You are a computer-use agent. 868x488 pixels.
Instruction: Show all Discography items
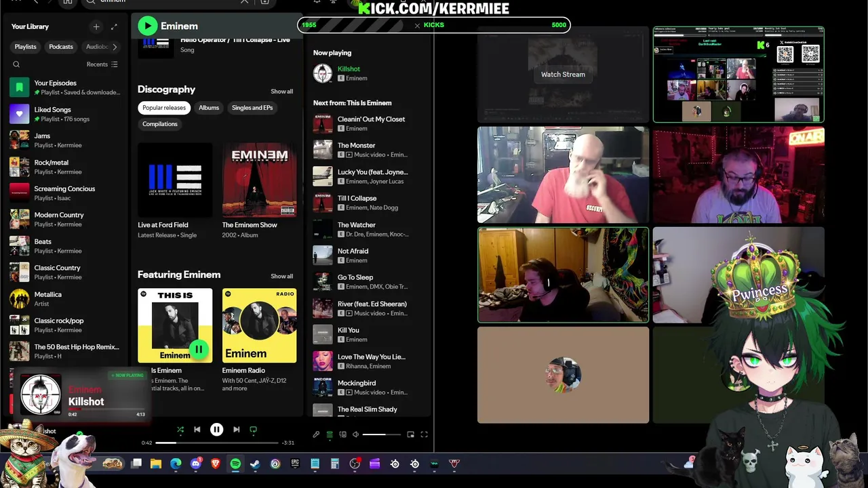[x=281, y=91]
